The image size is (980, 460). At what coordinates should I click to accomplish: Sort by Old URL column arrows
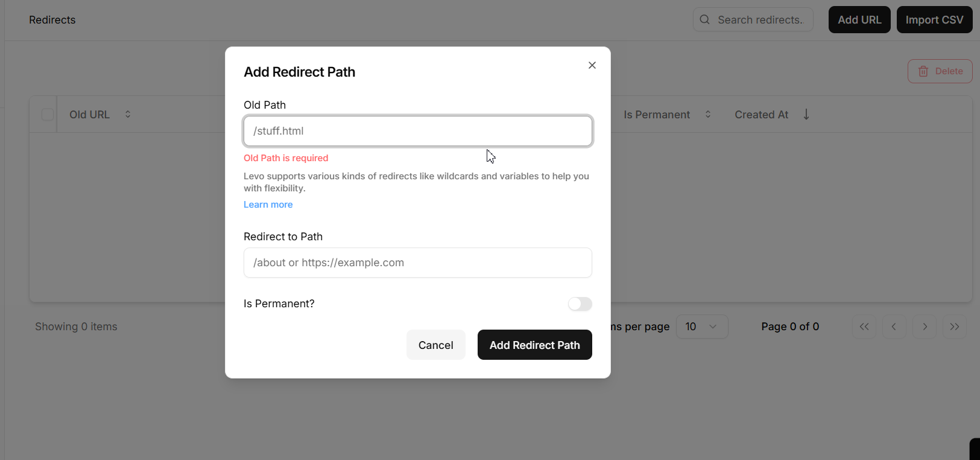pyautogui.click(x=128, y=114)
